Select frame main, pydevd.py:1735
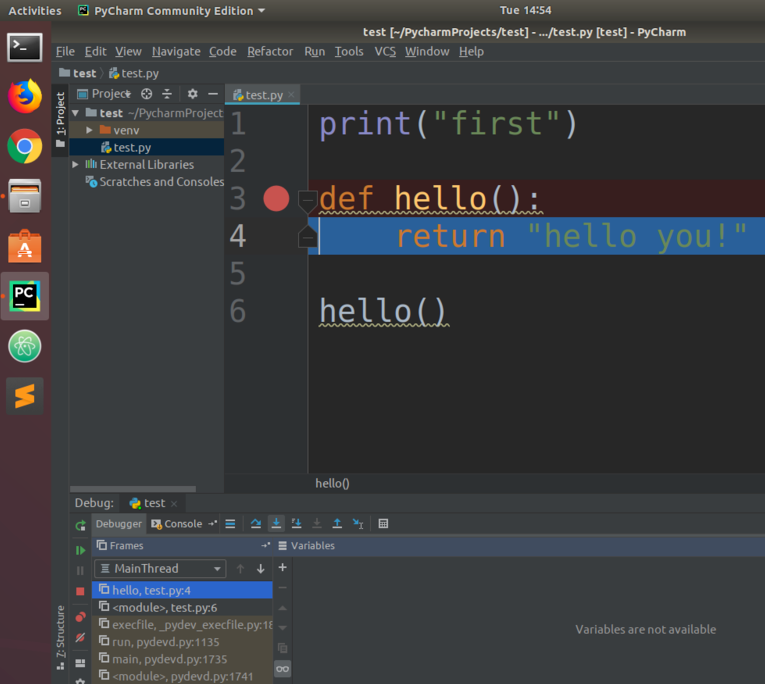The width and height of the screenshot is (765, 684). (182, 659)
